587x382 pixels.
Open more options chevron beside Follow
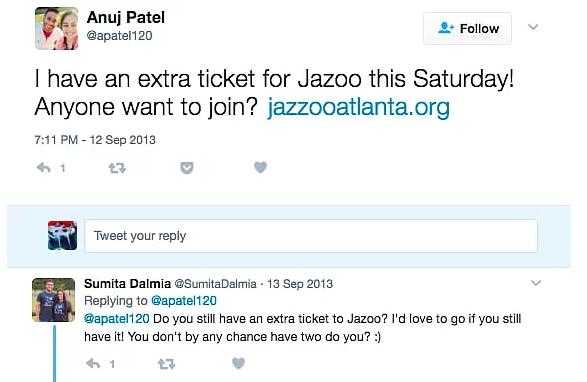click(533, 27)
